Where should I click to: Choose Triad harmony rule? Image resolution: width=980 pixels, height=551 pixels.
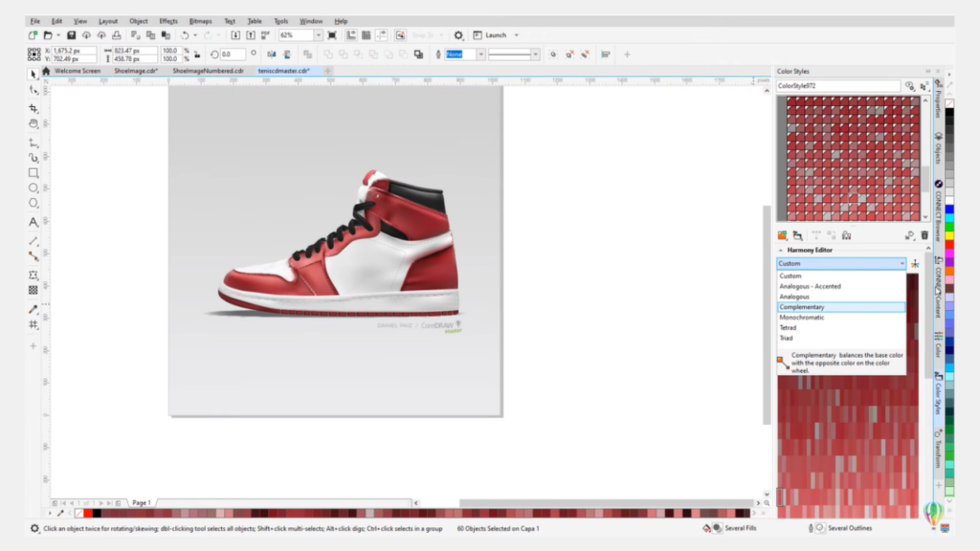[841, 338]
